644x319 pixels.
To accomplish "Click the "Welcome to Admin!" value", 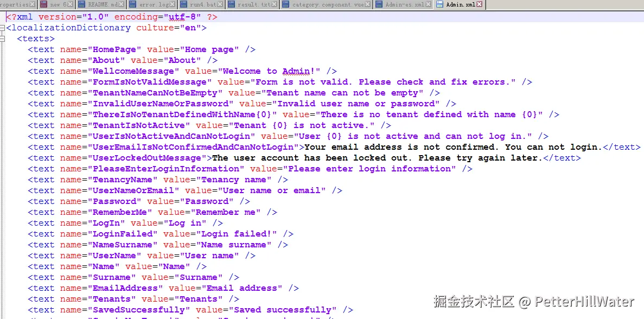I will coord(269,71).
